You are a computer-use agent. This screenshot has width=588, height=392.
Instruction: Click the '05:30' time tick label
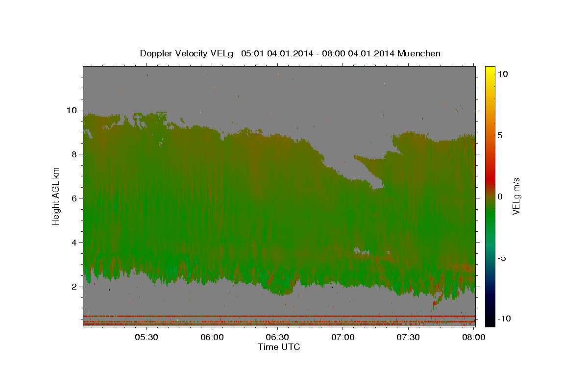coord(146,338)
